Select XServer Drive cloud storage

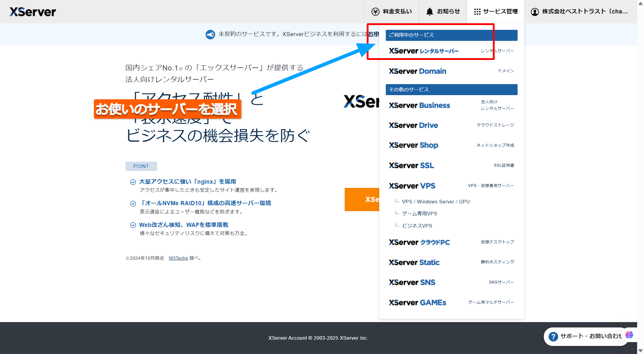pyautogui.click(x=451, y=125)
